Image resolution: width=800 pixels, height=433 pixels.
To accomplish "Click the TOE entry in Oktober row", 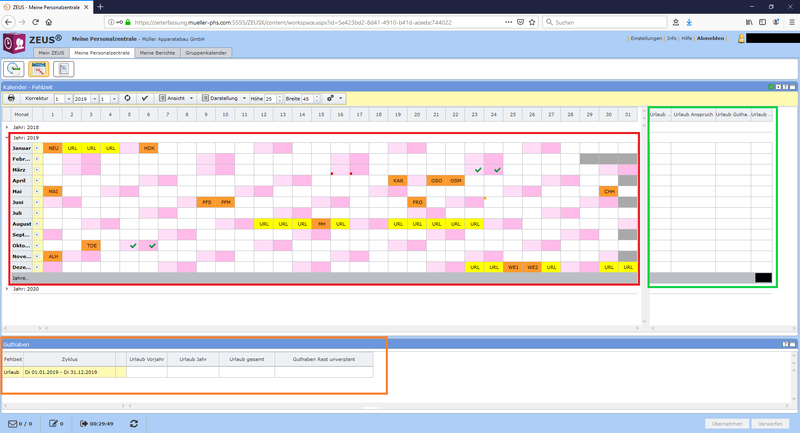I will click(91, 245).
